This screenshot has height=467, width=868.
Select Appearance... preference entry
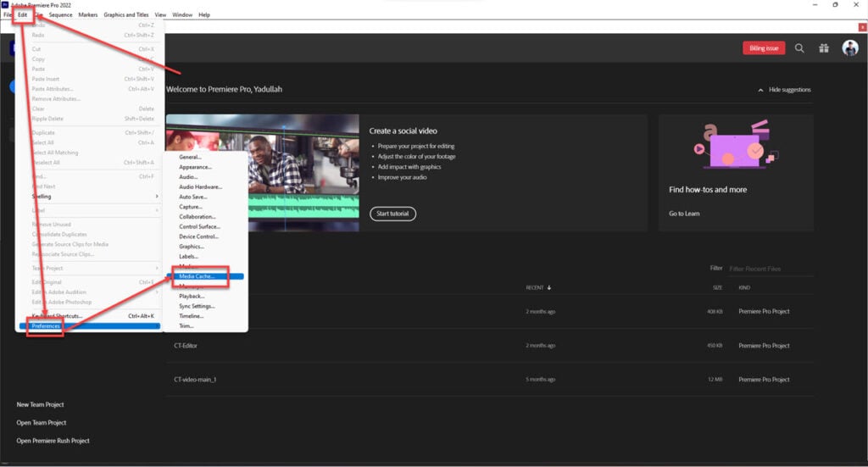click(x=196, y=167)
